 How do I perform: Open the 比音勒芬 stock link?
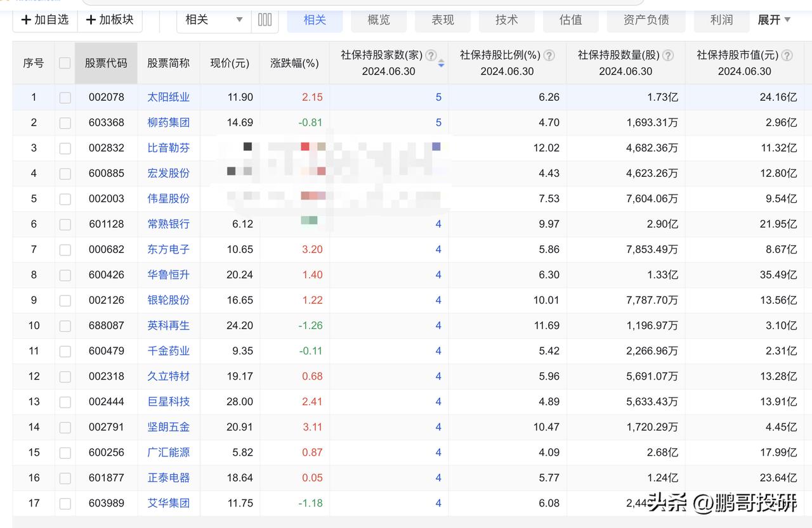169,148
